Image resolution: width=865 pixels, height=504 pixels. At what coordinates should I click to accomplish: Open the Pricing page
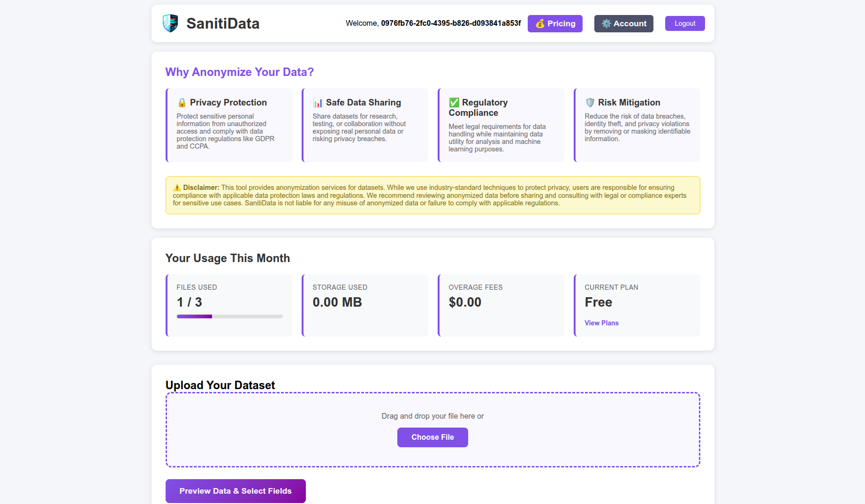[555, 23]
